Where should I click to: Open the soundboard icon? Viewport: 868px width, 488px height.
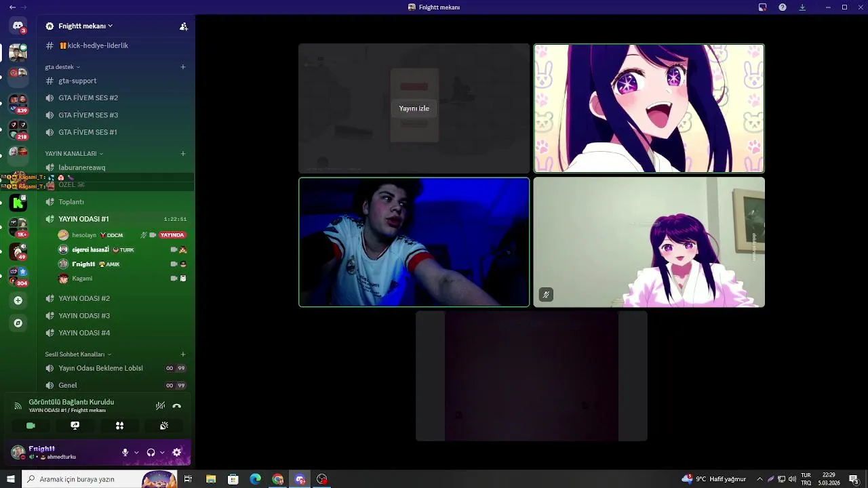[x=164, y=426]
